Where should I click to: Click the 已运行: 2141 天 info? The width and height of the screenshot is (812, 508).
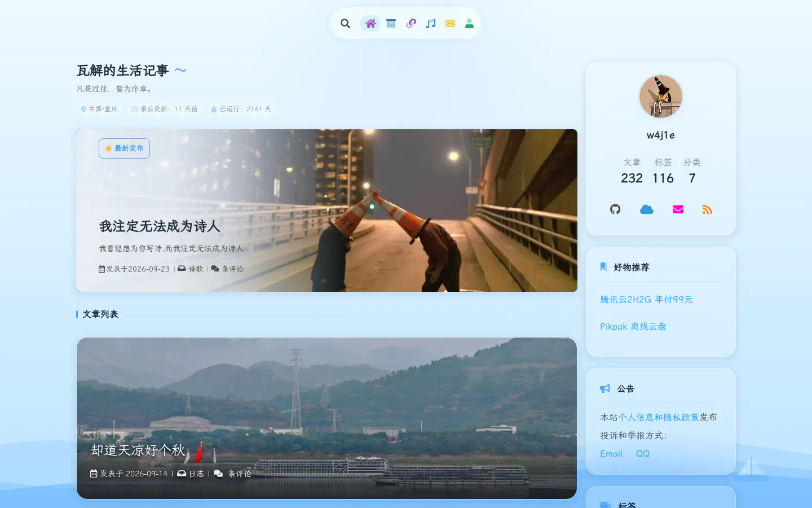241,109
